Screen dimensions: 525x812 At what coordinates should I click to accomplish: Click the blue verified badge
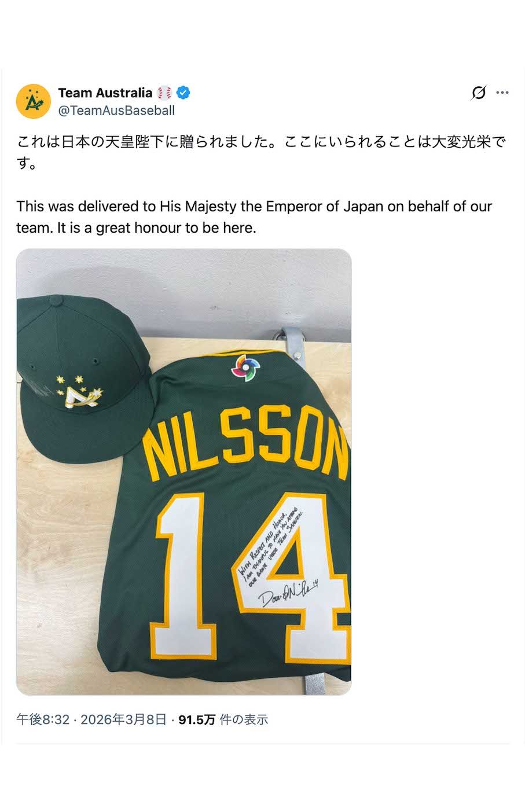pyautogui.click(x=183, y=93)
